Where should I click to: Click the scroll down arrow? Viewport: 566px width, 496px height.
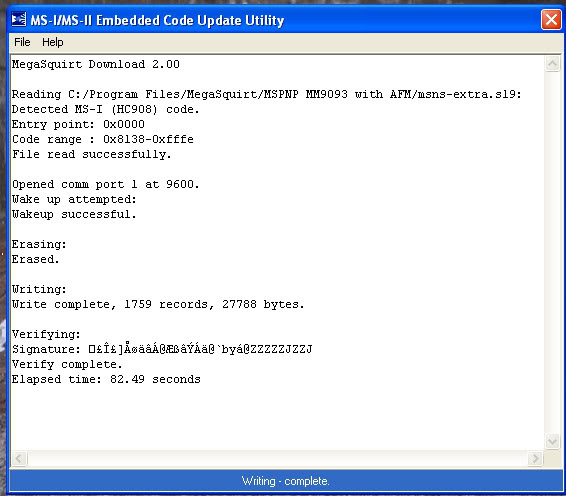(552, 441)
